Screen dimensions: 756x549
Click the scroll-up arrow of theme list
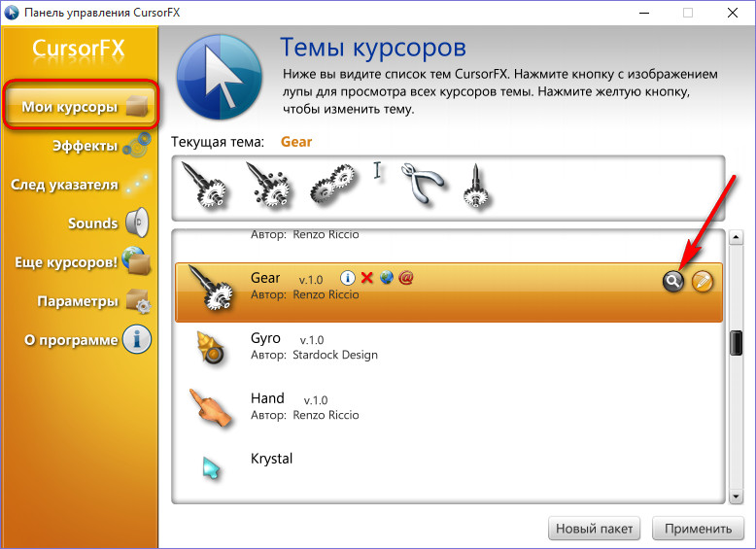(x=736, y=237)
